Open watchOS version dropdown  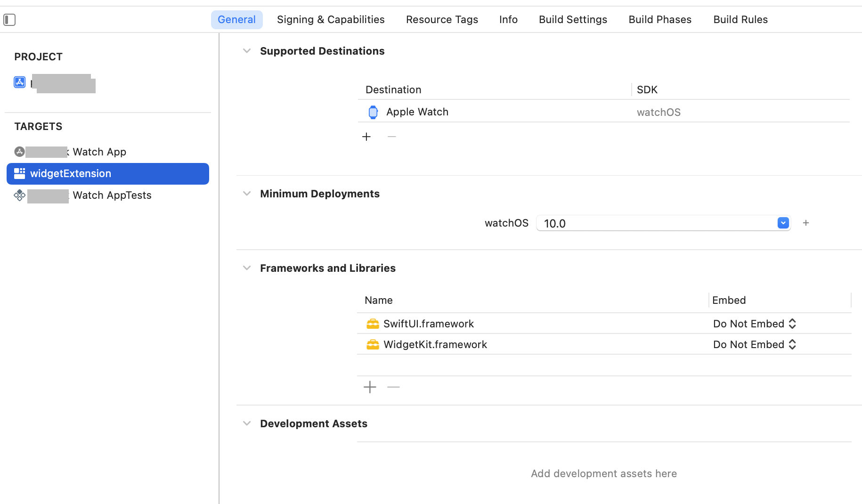tap(783, 223)
